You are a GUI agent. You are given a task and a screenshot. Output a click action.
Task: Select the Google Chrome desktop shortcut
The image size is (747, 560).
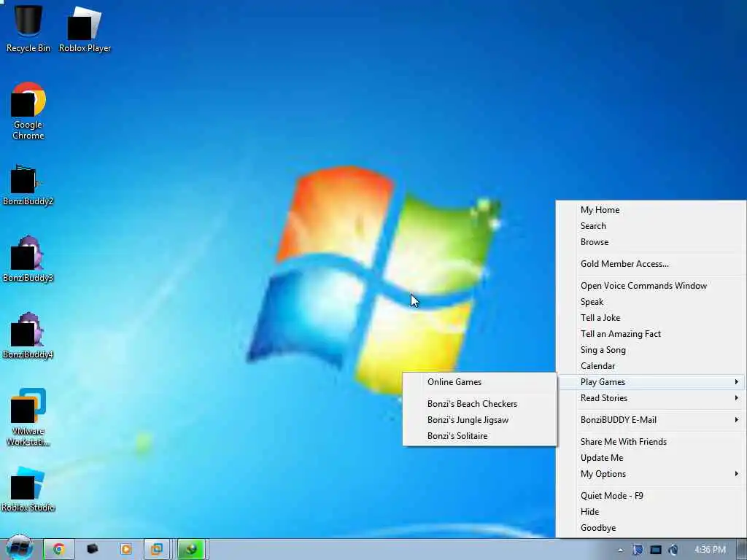(28, 112)
